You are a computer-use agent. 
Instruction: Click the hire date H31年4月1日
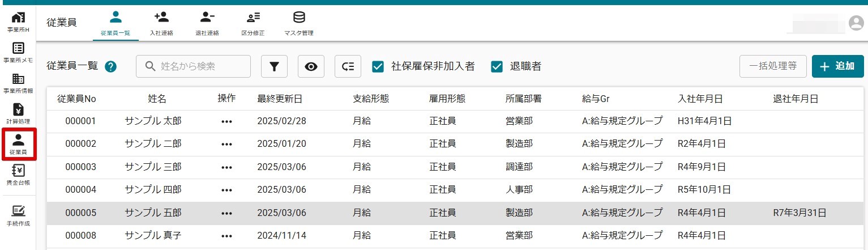[704, 121]
